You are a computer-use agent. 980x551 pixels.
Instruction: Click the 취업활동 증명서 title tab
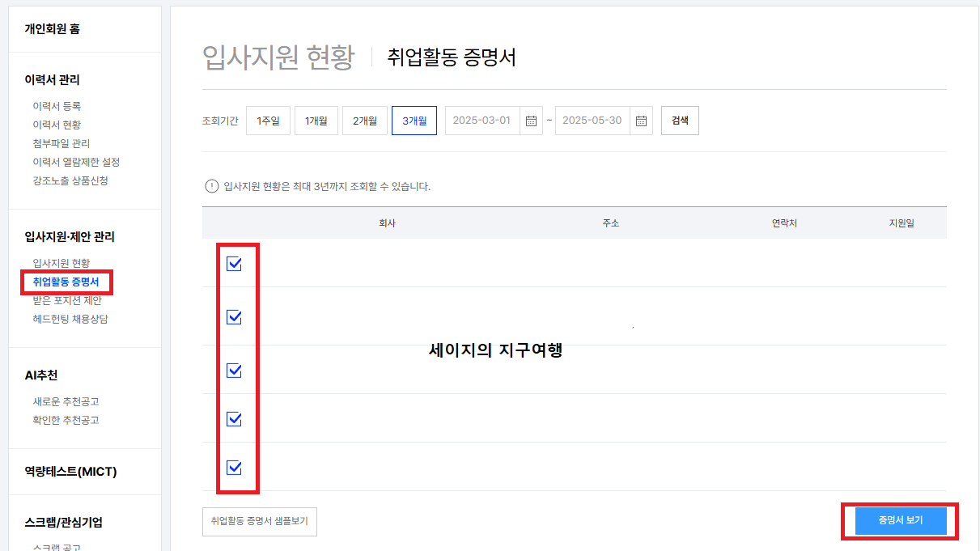tap(452, 57)
